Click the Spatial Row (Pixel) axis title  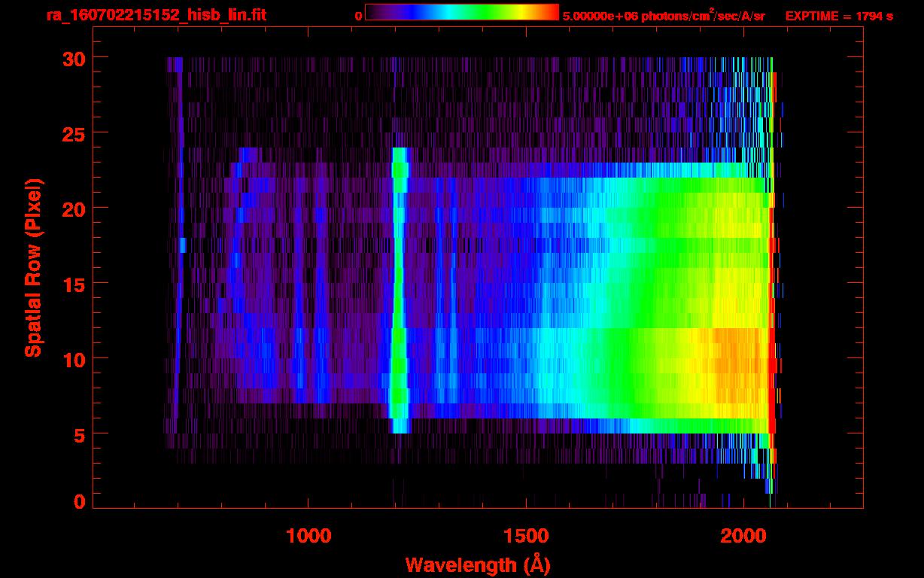[32, 267]
